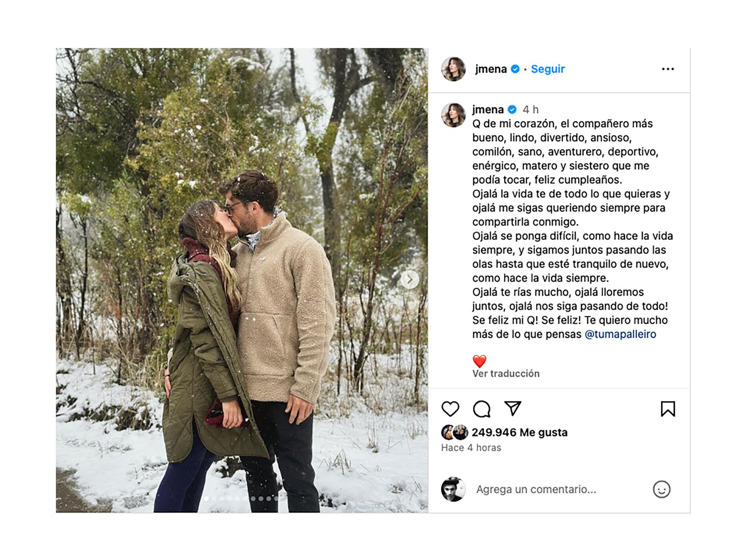The height and width of the screenshot is (555, 756).
Task: Like the post with the heart icon
Action: coord(450,409)
